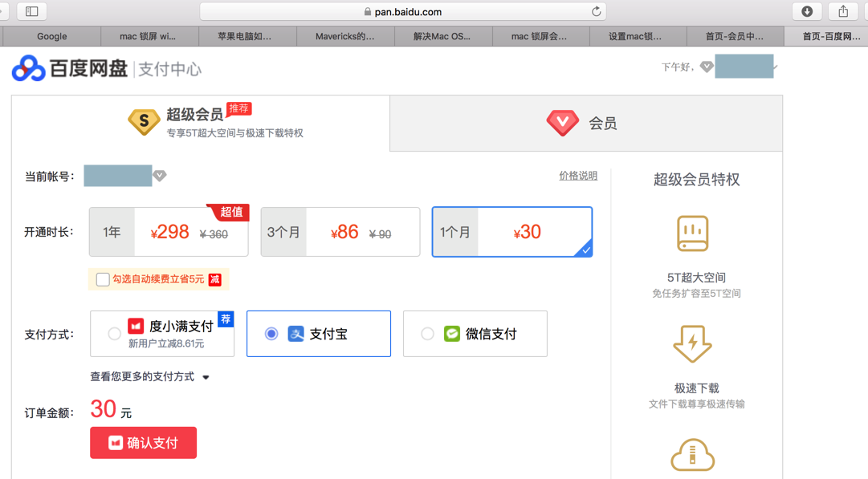Click the pan.baidu.com address bar
The width and height of the screenshot is (868, 479).
(x=403, y=11)
